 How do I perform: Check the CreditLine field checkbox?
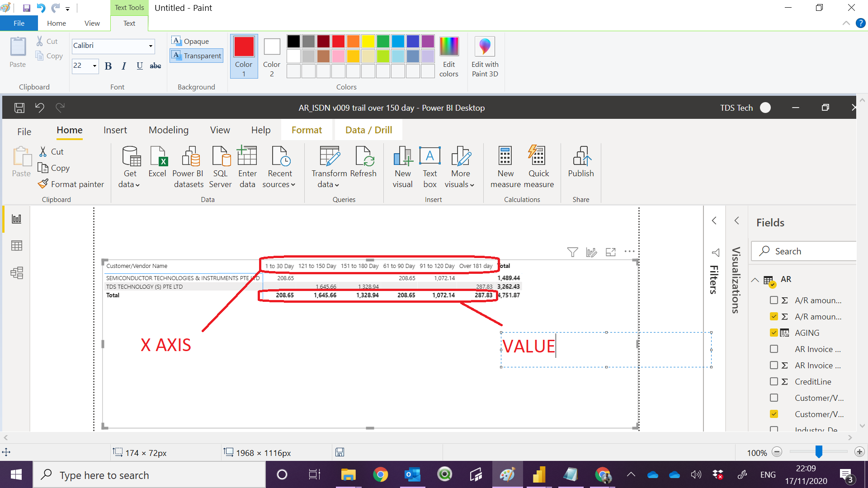pos(774,381)
